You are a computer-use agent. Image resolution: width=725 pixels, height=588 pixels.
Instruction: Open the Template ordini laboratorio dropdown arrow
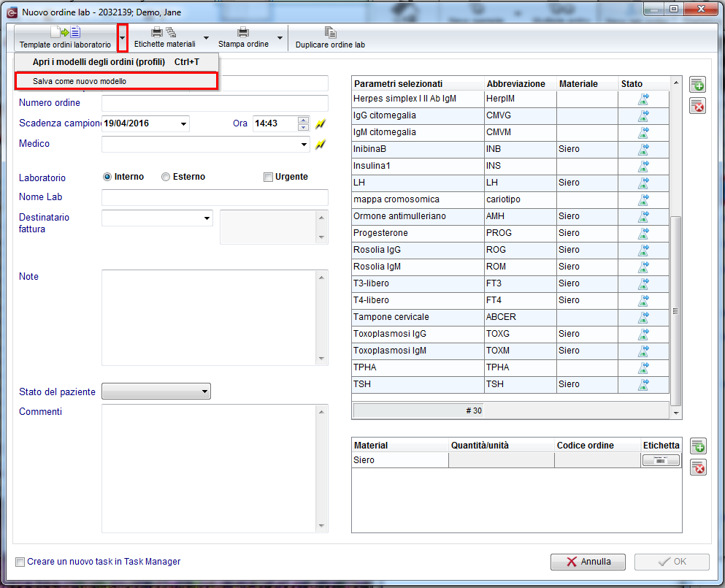(x=122, y=37)
